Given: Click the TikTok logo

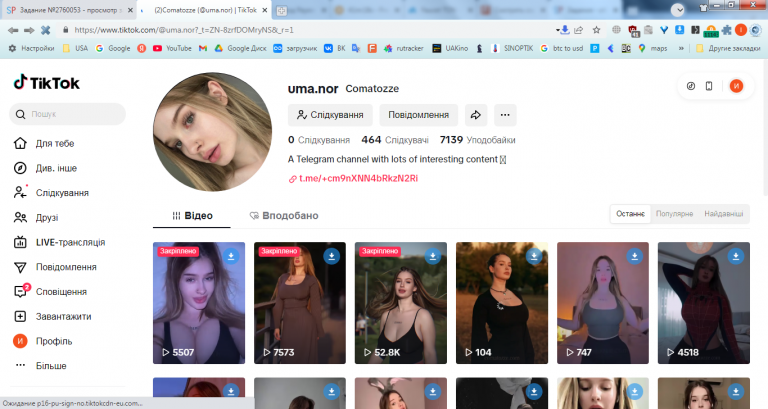Looking at the screenshot, I should (47, 83).
